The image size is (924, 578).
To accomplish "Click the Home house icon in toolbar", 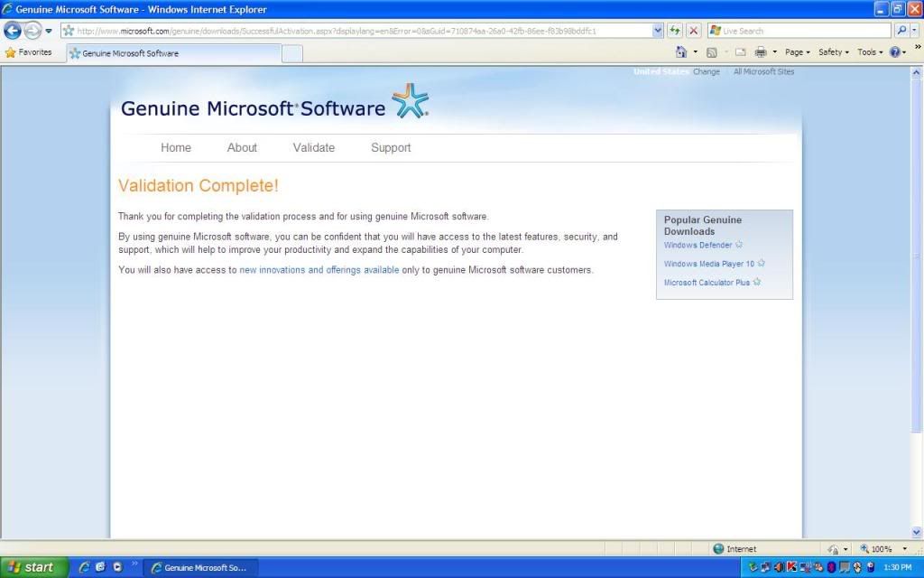I will (681, 51).
